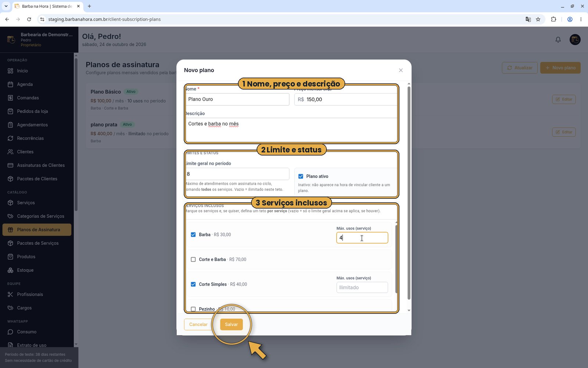The image size is (588, 368).
Task: Open Estoque inventory icon
Action: tap(10, 270)
